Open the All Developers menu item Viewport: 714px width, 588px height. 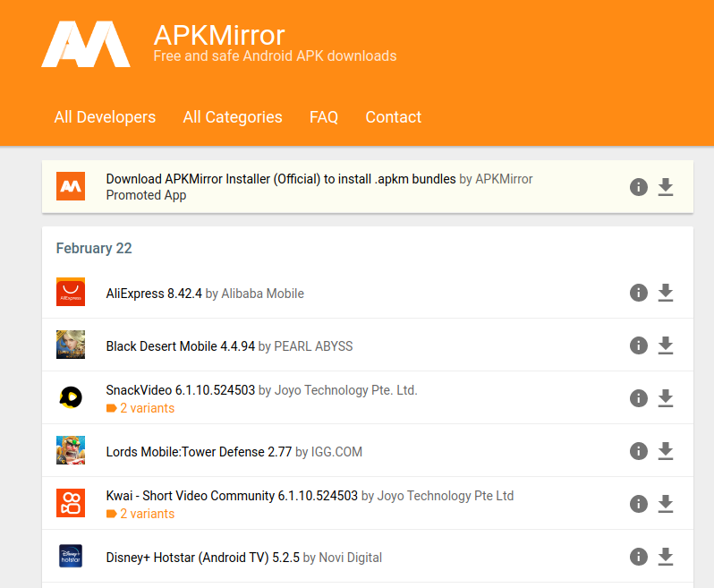[x=105, y=117]
